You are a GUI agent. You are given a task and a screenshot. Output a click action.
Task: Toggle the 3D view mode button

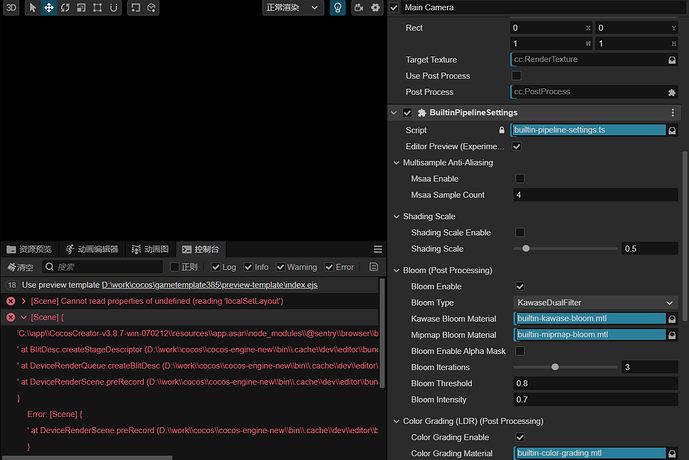click(11, 7)
